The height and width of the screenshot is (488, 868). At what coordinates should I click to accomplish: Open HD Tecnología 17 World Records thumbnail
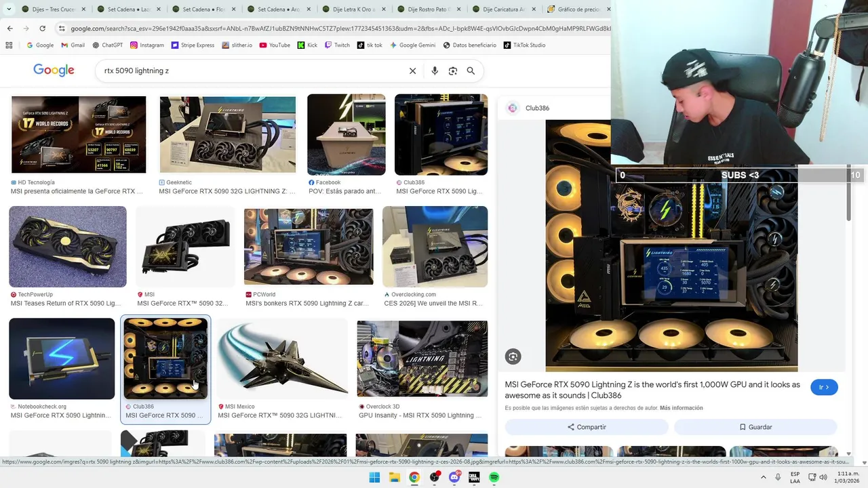click(x=79, y=134)
